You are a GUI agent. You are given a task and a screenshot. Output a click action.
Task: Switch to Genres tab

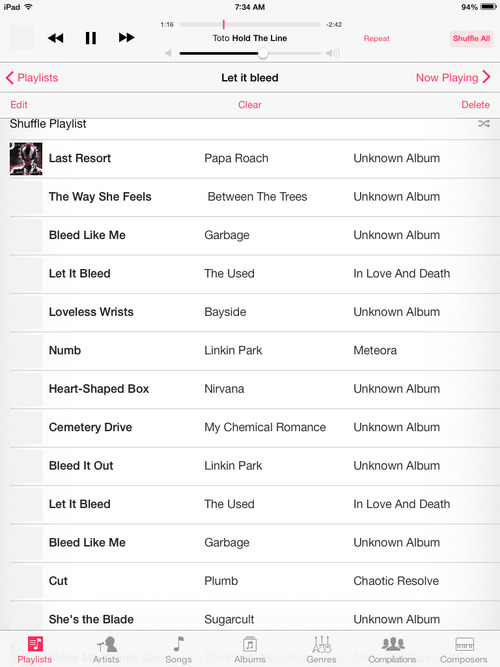[x=321, y=650]
